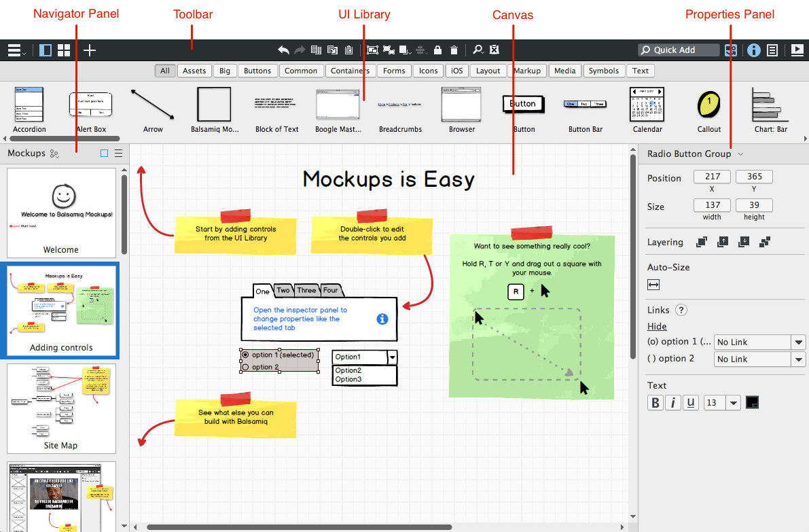Collapse the Radio Button Group properties section
809x532 pixels.
[742, 154]
